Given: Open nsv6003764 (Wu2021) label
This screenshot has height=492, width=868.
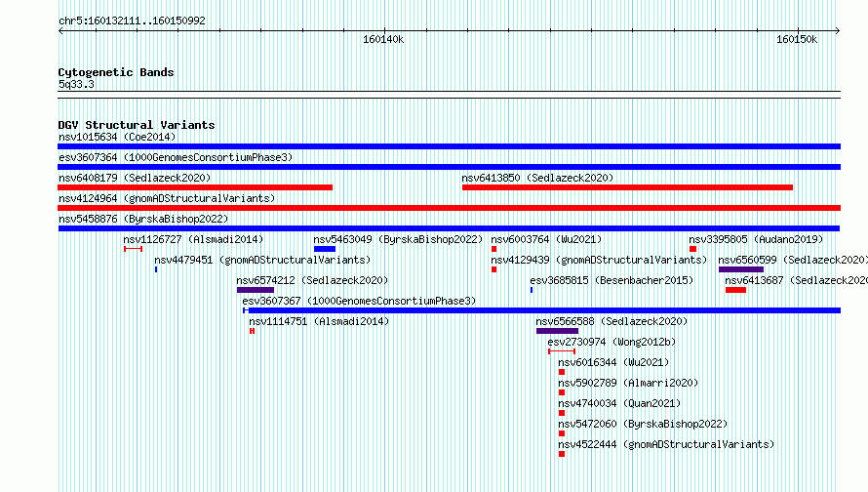Looking at the screenshot, I should [x=546, y=239].
